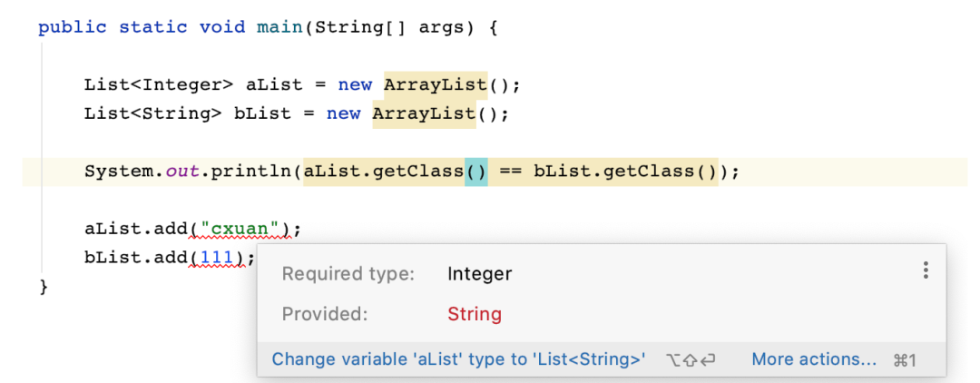The width and height of the screenshot is (980, 383).
Task: Open the tooltip's three-dot options menu
Action: 925,270
